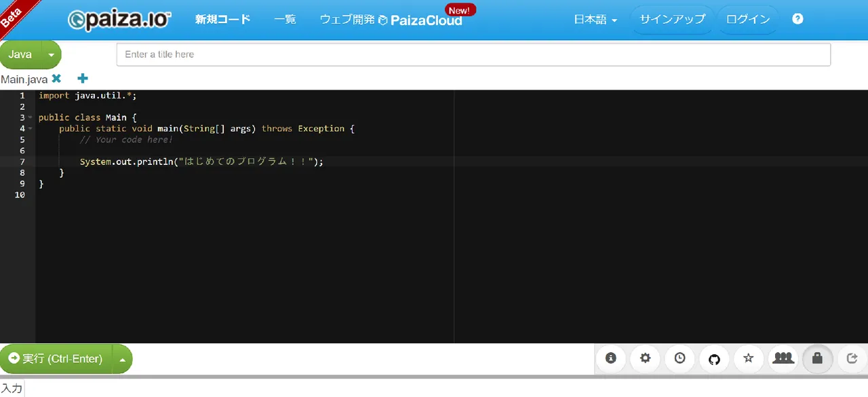Click the GitHub icon button
The height and width of the screenshot is (397, 868).
pyautogui.click(x=714, y=358)
